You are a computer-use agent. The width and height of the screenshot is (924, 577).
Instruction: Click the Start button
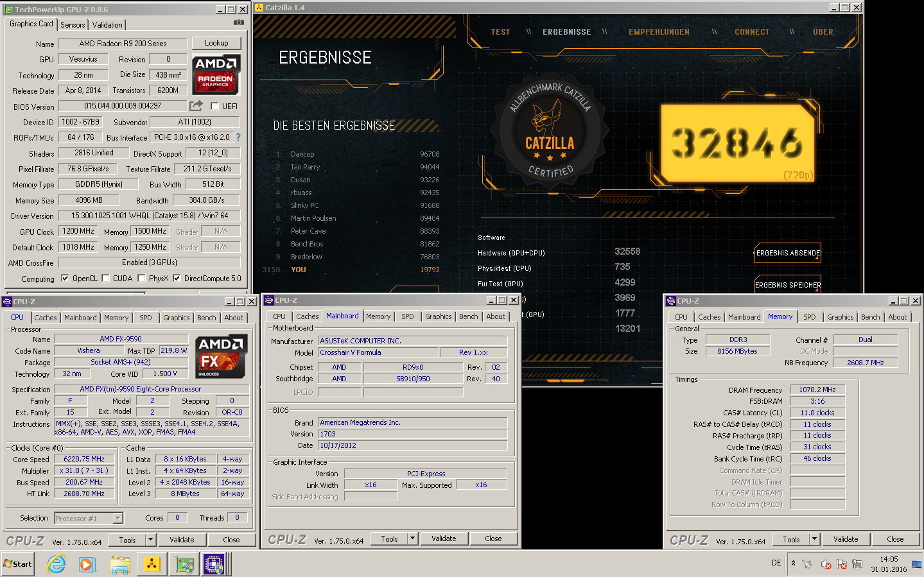tap(17, 564)
